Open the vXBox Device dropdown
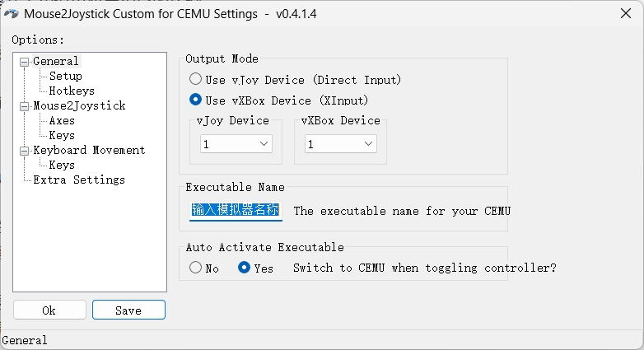 tap(341, 144)
